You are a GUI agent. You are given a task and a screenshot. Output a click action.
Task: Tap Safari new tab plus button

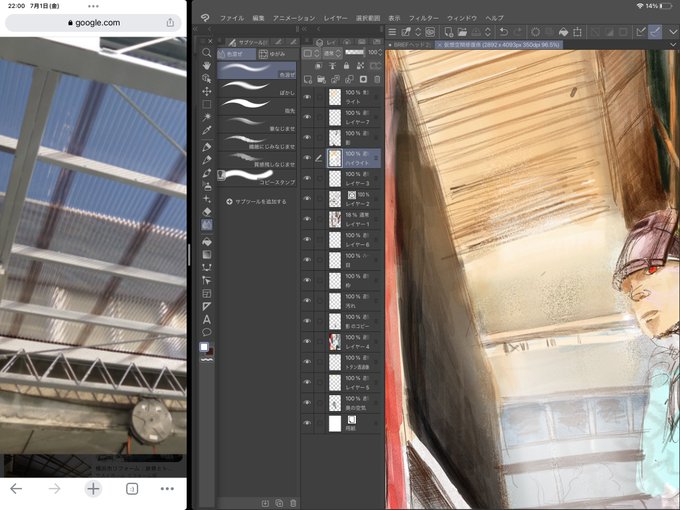pyautogui.click(x=93, y=489)
